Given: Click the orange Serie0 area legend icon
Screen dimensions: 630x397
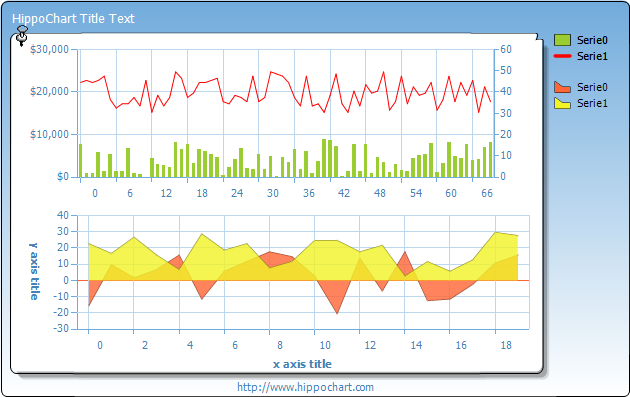Looking at the screenshot, I should coord(562,87).
